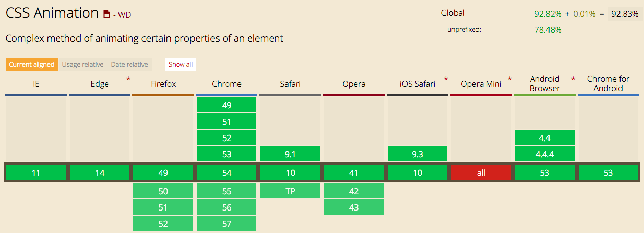Click the red Opera Mini all cell
The height and width of the screenshot is (233, 644).
pyautogui.click(x=481, y=173)
